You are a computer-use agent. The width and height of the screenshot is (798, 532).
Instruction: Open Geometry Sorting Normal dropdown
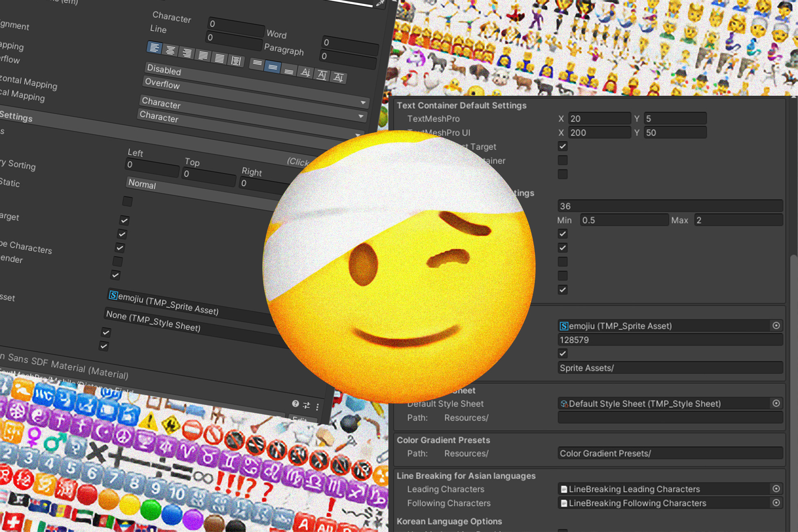coord(201,193)
